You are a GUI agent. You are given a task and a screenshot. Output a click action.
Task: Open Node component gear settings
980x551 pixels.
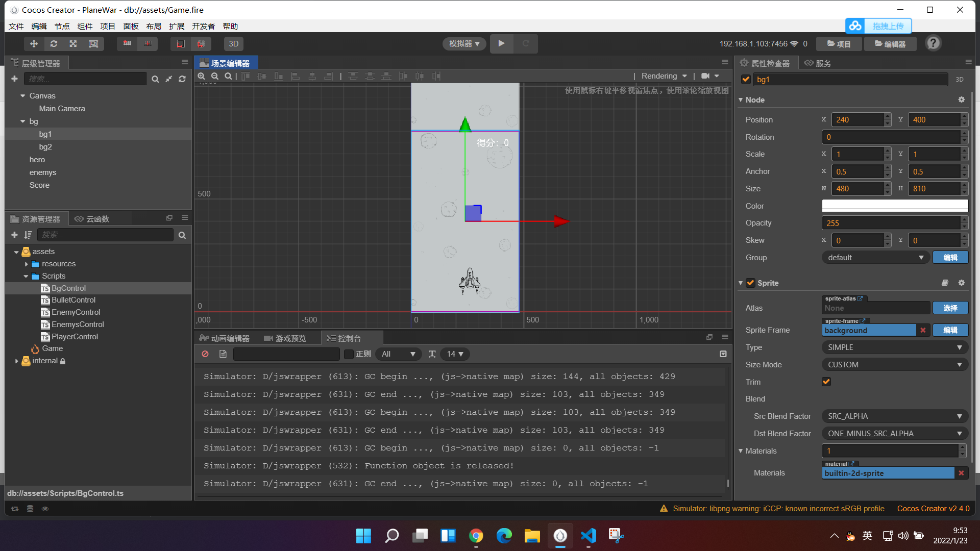962,100
